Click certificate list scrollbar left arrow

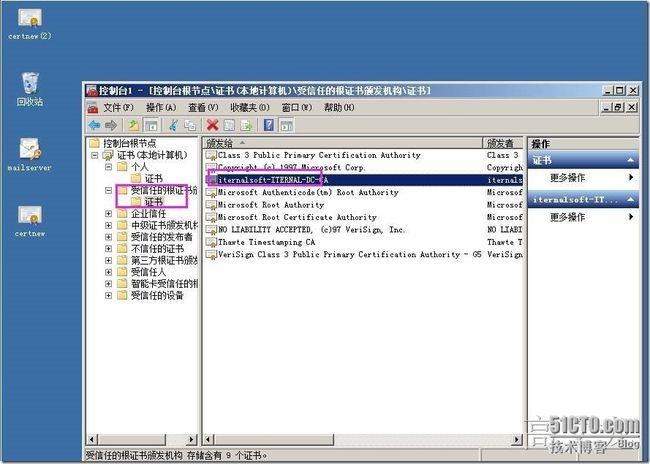pos(209,440)
